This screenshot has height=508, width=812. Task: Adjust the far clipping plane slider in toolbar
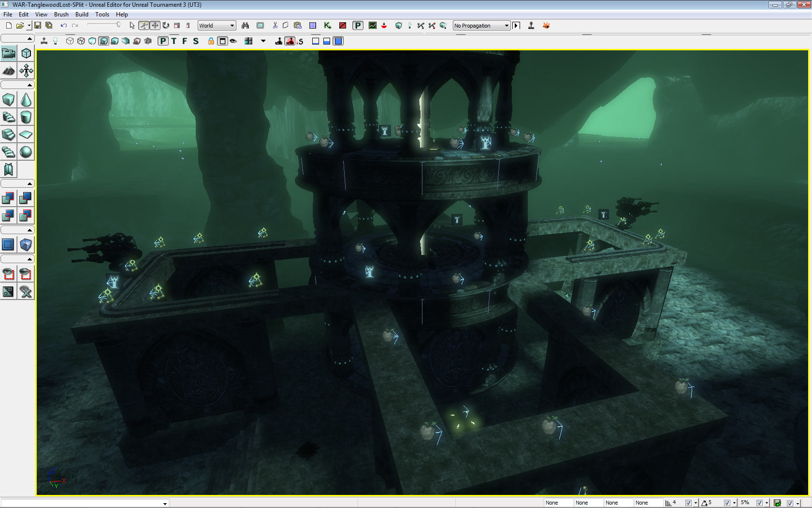(x=104, y=25)
